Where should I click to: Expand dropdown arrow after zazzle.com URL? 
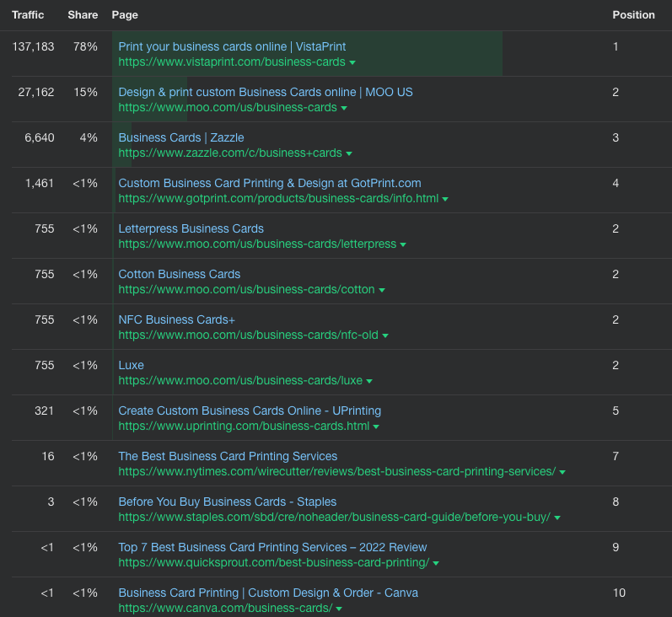[x=349, y=153]
